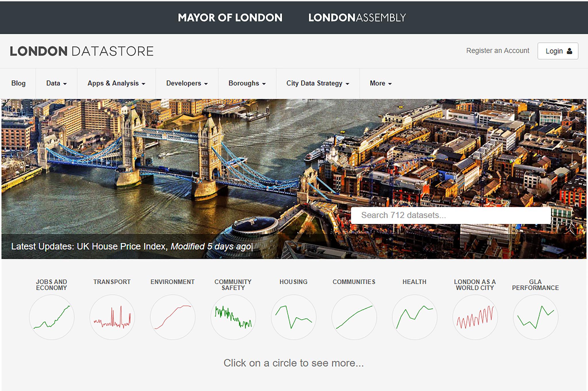Open the Transport chart circle

coord(112,317)
